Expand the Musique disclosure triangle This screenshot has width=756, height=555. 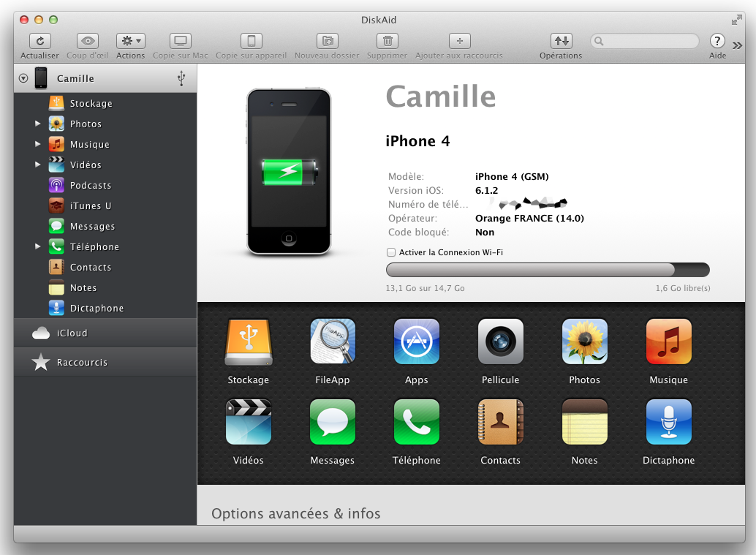click(x=38, y=145)
